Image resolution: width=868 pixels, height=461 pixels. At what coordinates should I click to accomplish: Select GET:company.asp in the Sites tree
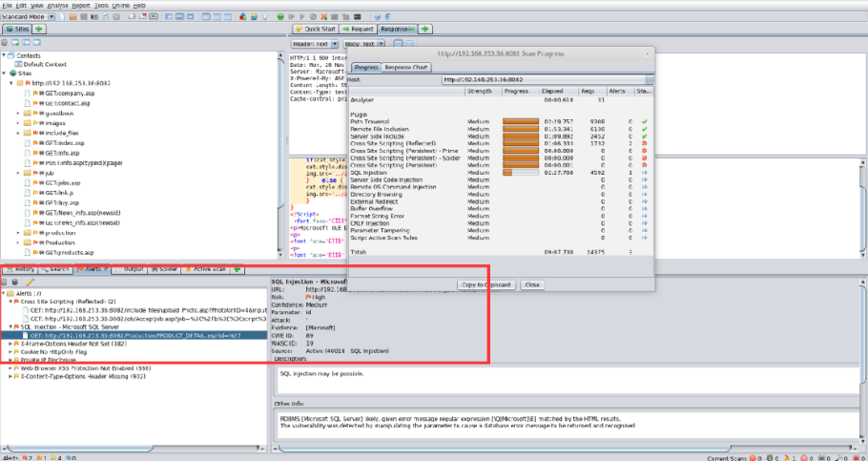[67, 93]
